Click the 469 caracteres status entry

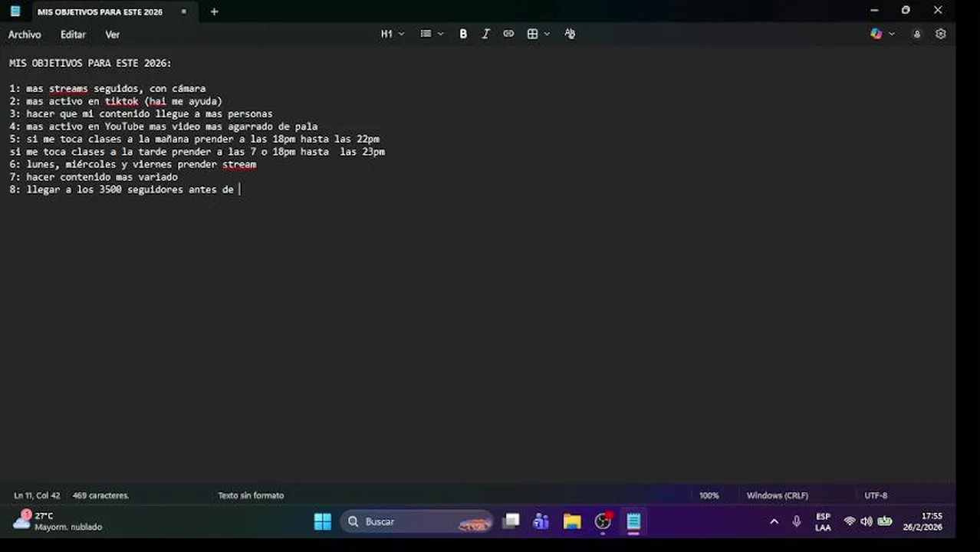tap(100, 495)
